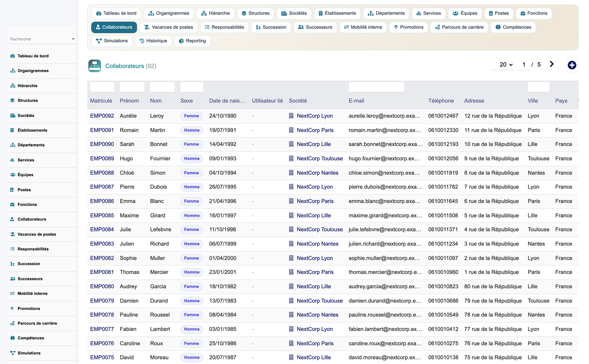Click the Prénom filter input field

(132, 87)
